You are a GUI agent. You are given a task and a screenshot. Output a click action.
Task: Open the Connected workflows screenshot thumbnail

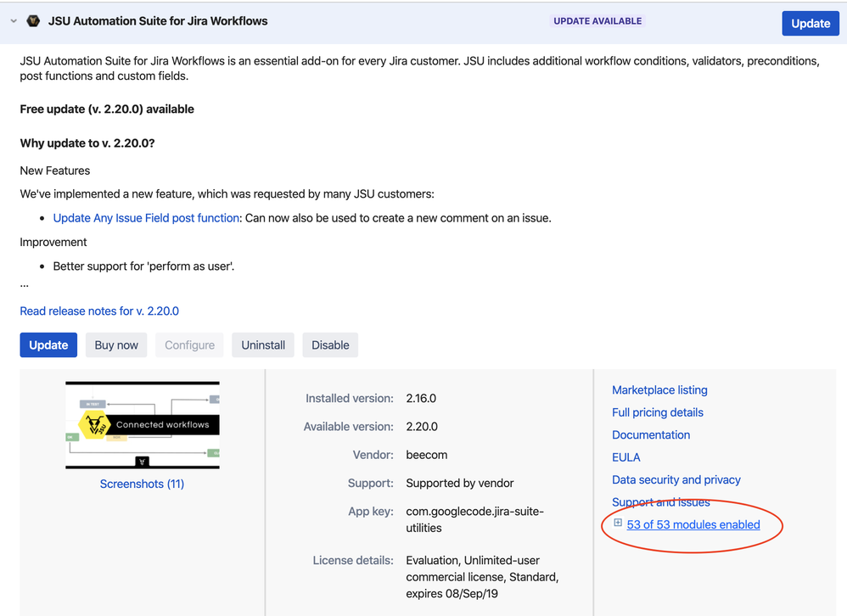(143, 425)
